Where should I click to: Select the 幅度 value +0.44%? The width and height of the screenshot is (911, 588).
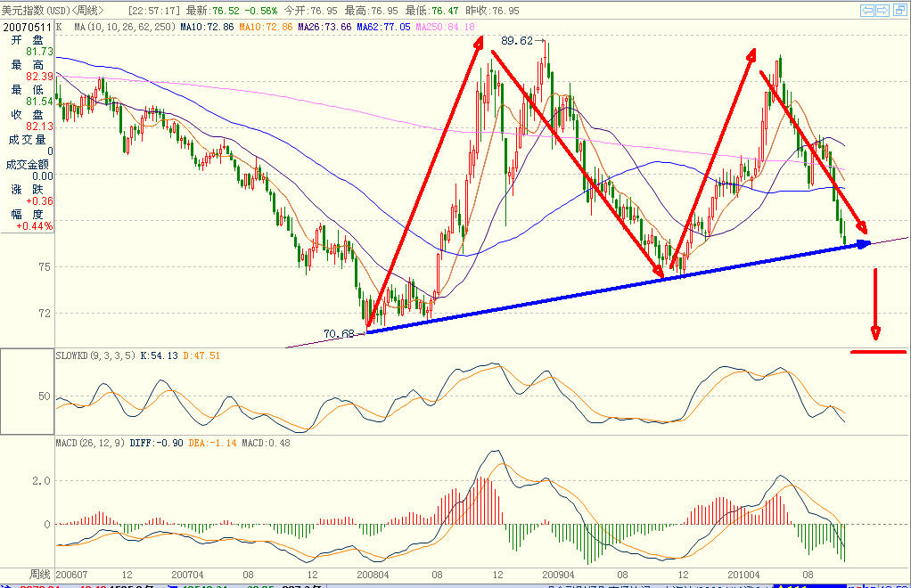coord(34,226)
